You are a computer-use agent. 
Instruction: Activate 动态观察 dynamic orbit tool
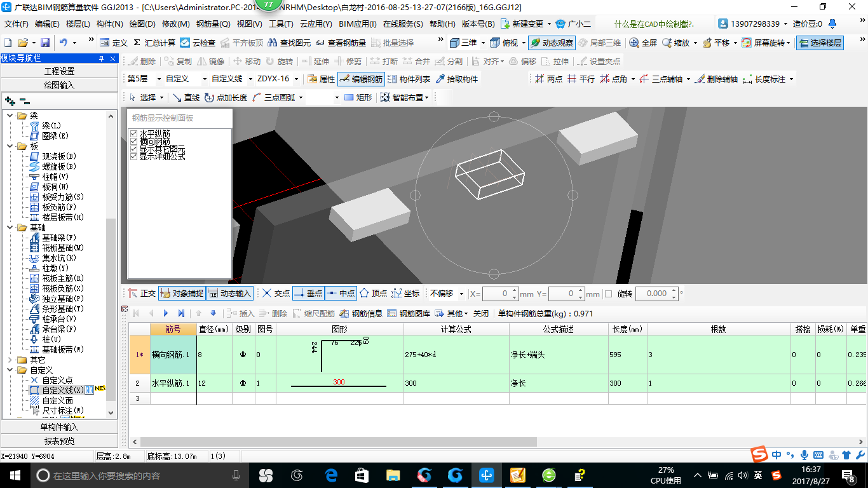coord(551,43)
